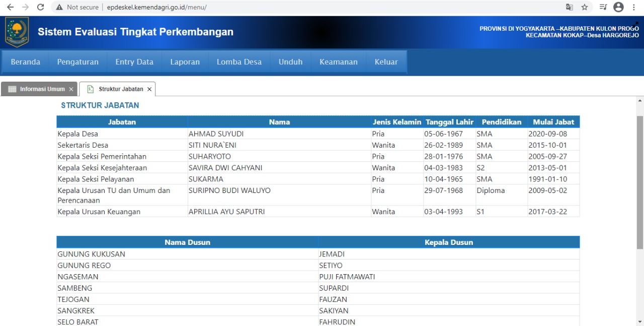Bookmark this page with star icon
644x326 pixels.
tap(585, 8)
